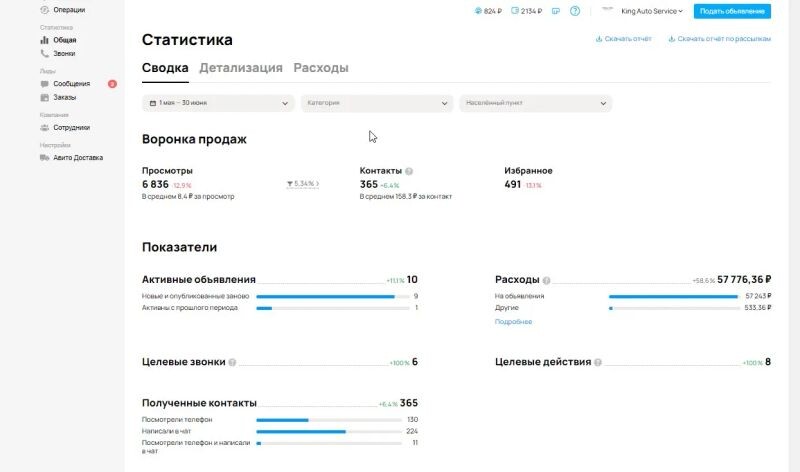Click the Звонки phone icon
This screenshot has height=472, width=800.
tap(44, 54)
